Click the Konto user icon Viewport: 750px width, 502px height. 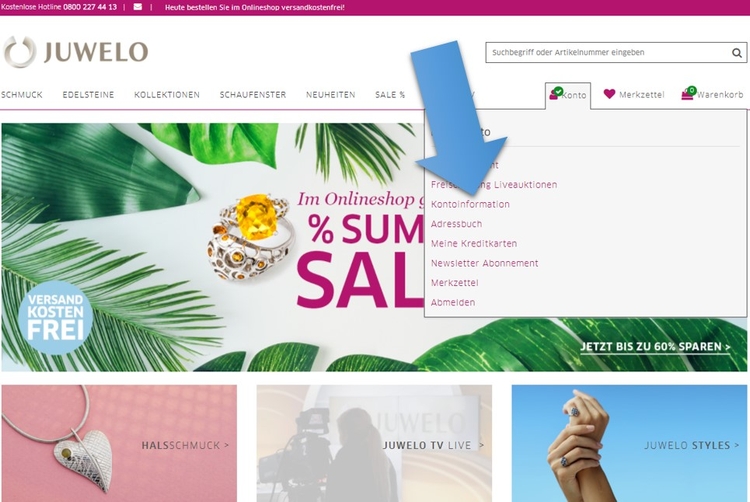pyautogui.click(x=555, y=93)
